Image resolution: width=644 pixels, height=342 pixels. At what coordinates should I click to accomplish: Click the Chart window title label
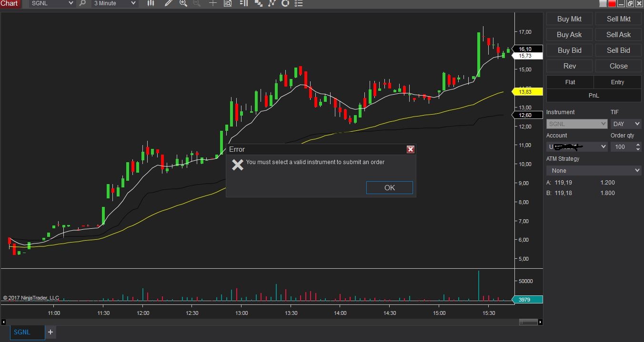(x=10, y=3)
